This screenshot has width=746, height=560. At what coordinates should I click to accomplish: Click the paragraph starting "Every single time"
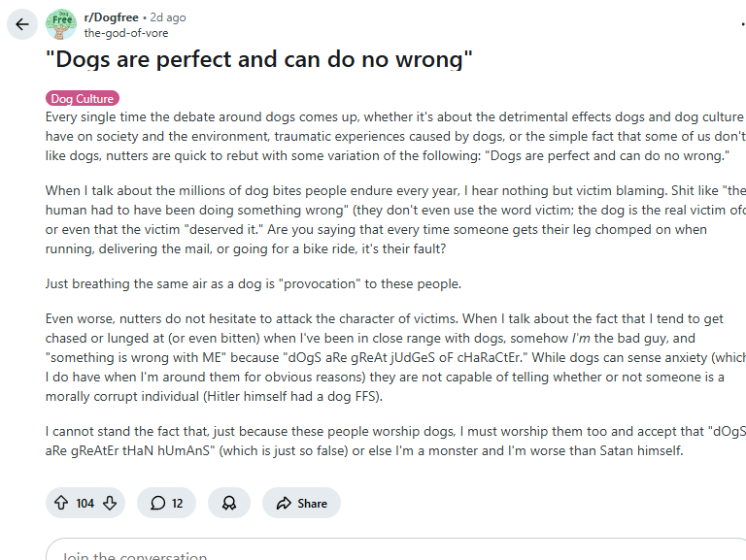[x=389, y=137]
